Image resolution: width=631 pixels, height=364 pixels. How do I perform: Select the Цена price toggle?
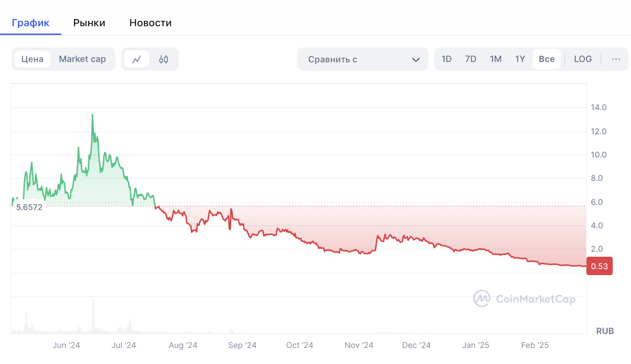click(x=32, y=59)
